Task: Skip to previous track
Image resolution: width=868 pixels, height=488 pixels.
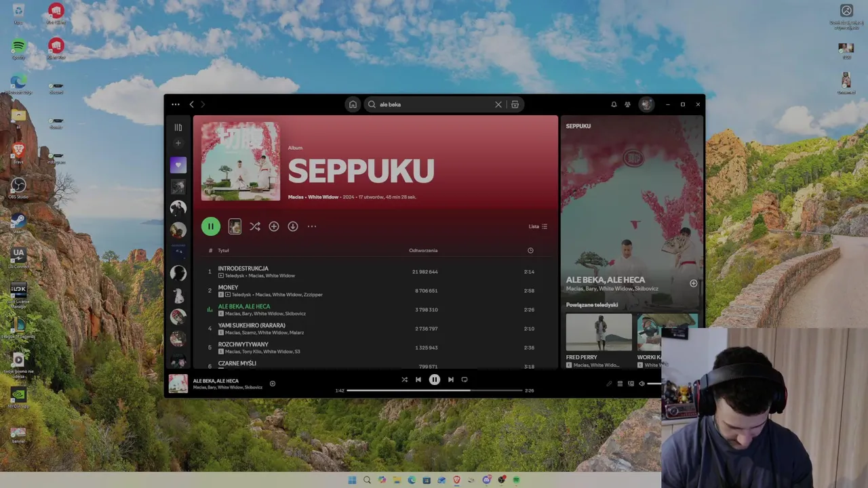Action: 418,380
